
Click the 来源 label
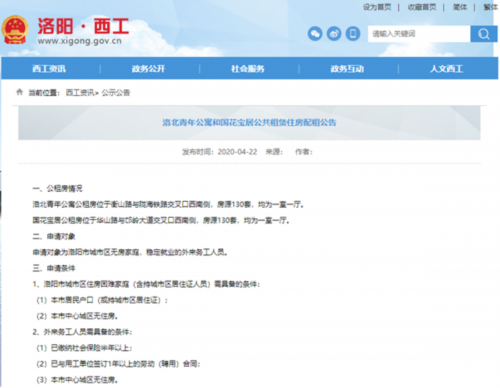274,152
